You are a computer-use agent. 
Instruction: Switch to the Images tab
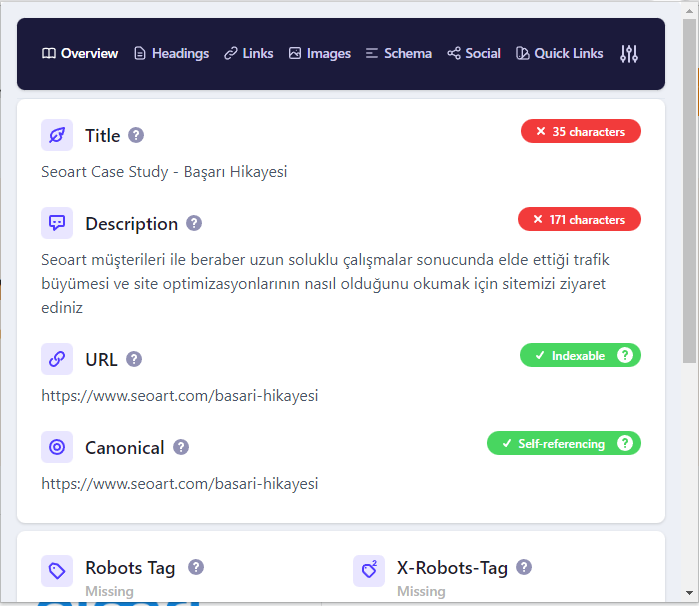319,54
